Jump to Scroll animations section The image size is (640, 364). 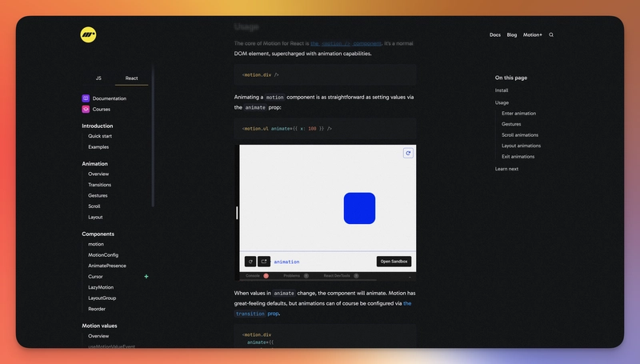520,135
